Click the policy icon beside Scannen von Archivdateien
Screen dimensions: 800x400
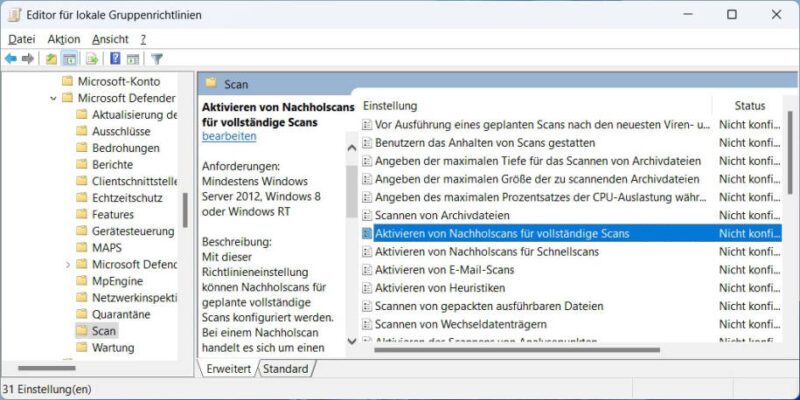[367, 215]
